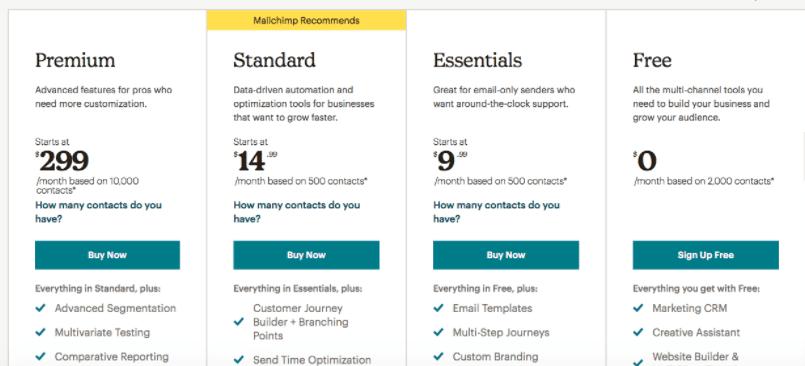Click the checkmark next to Multivariate Testing
Image resolution: width=805 pixels, height=366 pixels.
point(41,333)
